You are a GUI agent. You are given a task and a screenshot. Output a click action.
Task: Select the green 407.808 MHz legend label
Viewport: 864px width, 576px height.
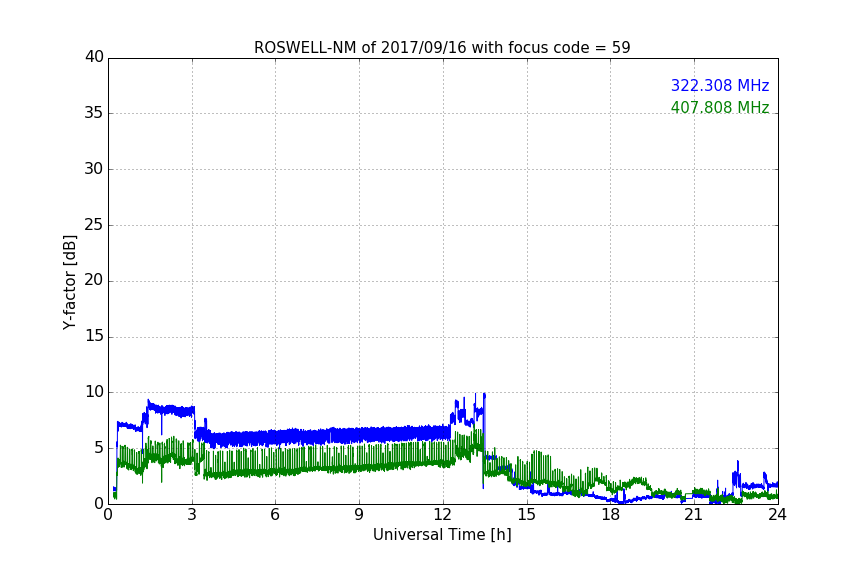pyautogui.click(x=720, y=107)
